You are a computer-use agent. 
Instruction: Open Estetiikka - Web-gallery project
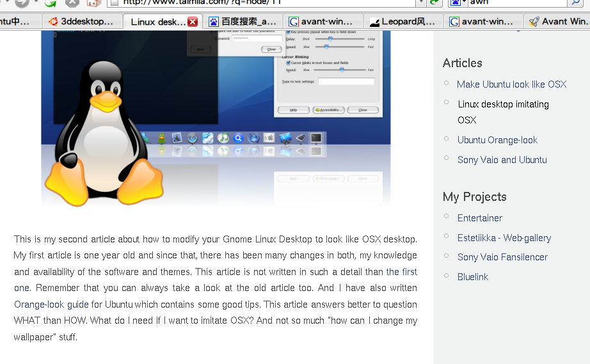coord(504,238)
